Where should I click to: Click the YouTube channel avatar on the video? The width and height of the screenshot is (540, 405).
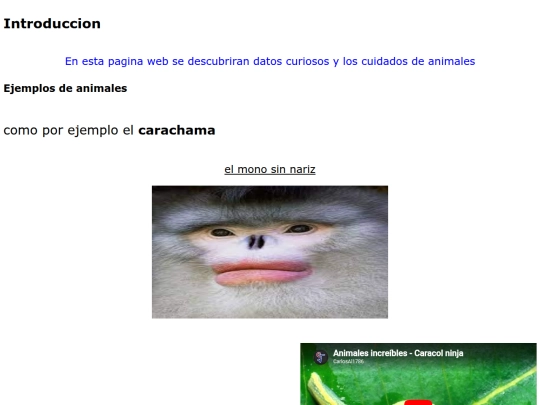point(321,357)
